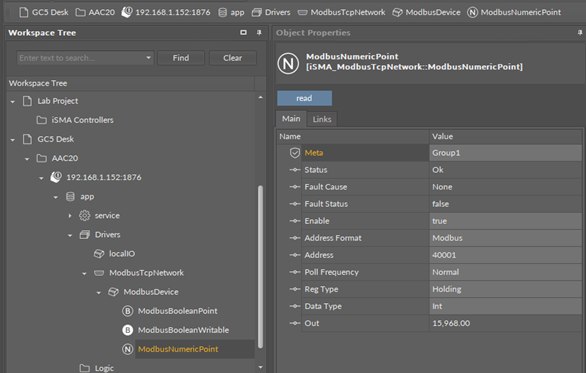The width and height of the screenshot is (586, 373).
Task: Click the ModbusDevice cube icon in tree
Action: pyautogui.click(x=113, y=292)
